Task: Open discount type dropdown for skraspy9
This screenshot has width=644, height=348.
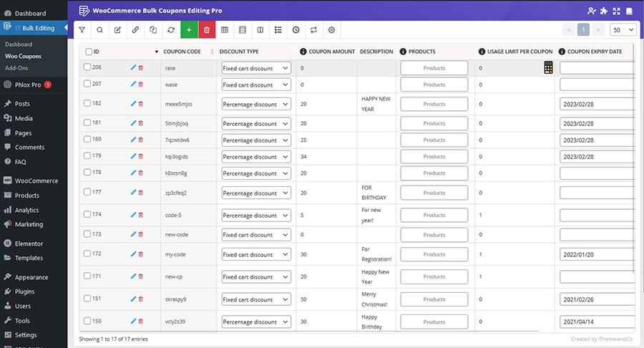Action: click(256, 299)
